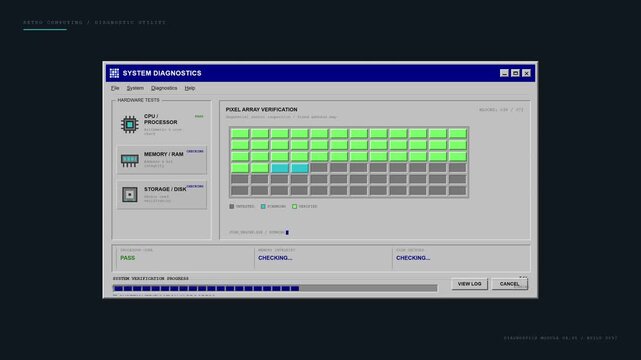
Task: Click the Hardware Tests group label
Action: tap(139, 100)
